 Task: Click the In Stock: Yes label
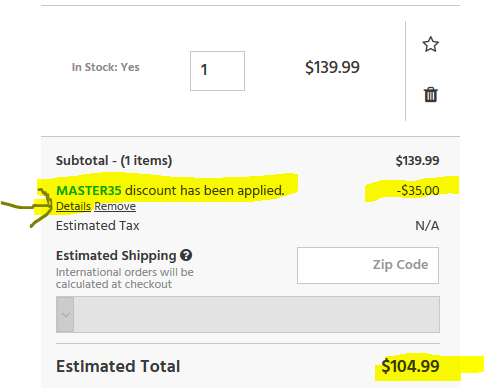click(106, 67)
